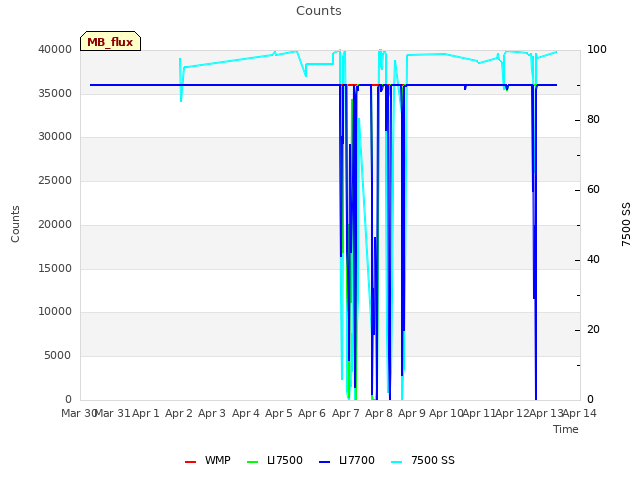The width and height of the screenshot is (640, 480).
Task: Click the Counts chart title
Action: (319, 11)
